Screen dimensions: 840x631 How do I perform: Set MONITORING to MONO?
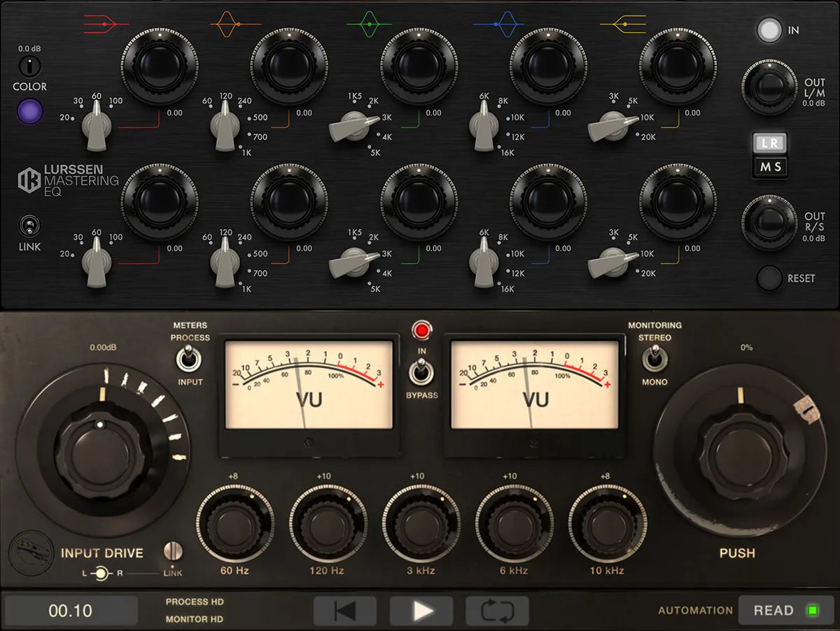[656, 360]
